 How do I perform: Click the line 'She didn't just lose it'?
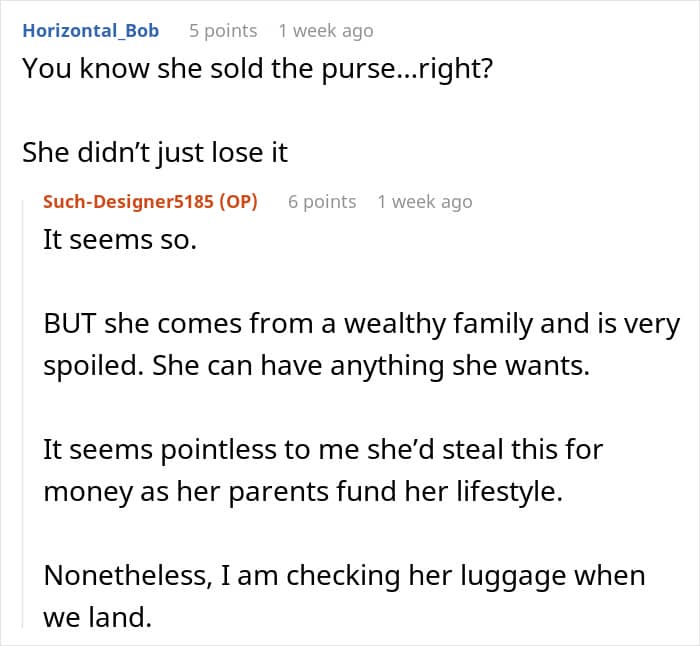pos(154,152)
